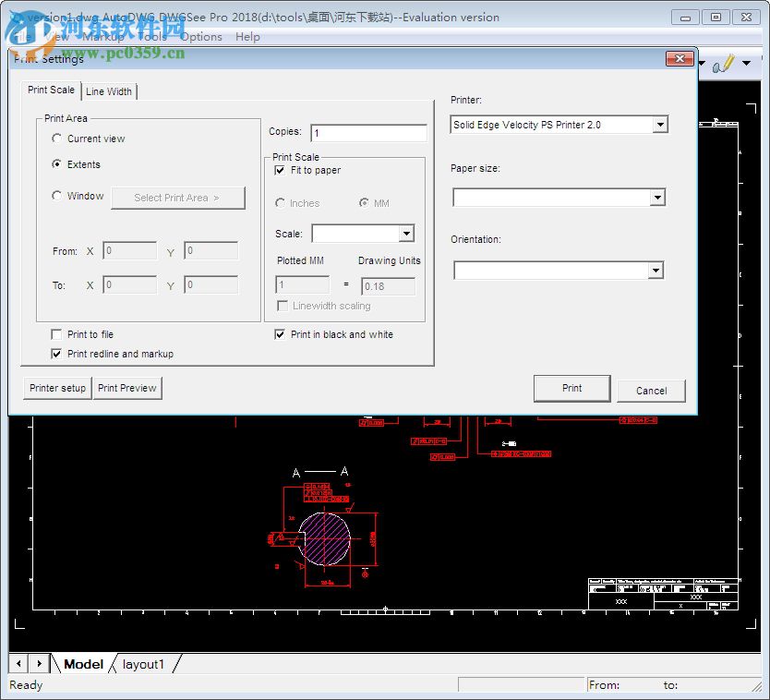Expand the Paper size dropdown

[659, 197]
